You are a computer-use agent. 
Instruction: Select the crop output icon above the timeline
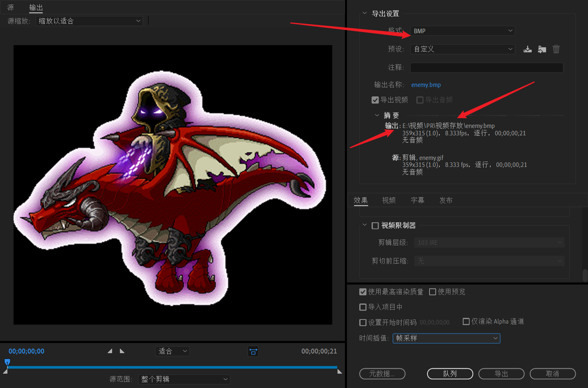click(253, 351)
